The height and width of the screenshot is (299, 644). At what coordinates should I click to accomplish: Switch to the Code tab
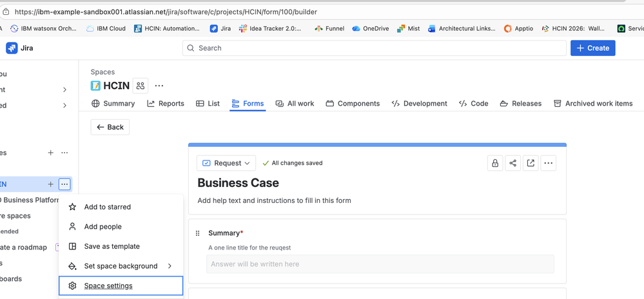[x=474, y=104]
